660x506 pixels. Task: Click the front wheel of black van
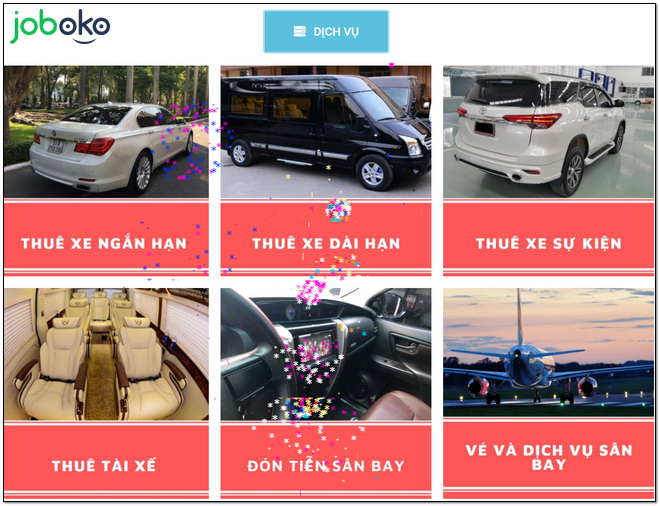[373, 173]
